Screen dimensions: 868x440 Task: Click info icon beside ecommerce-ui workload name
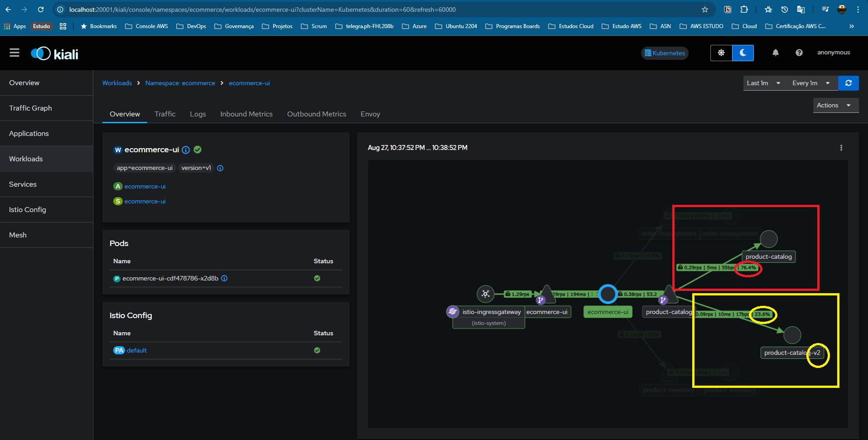pos(186,150)
